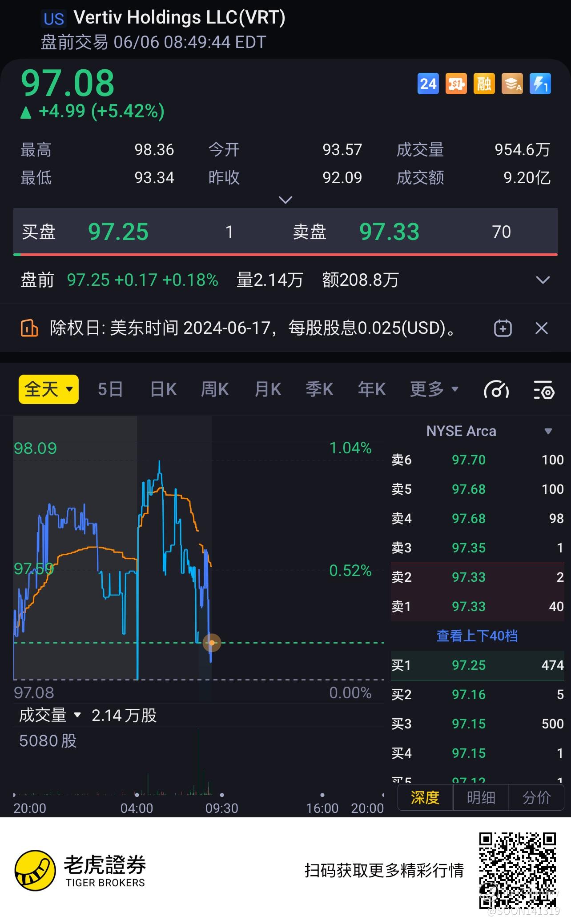Screen dimensions: 571x924
Task: Select the 分价 price distribution tab
Action: 536,798
